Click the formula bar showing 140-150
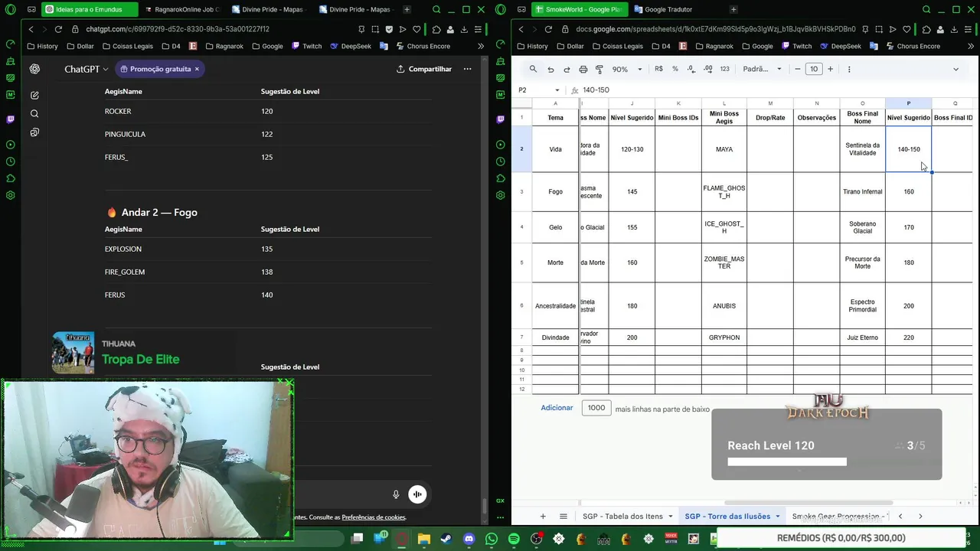This screenshot has width=980, height=551. pos(773,90)
